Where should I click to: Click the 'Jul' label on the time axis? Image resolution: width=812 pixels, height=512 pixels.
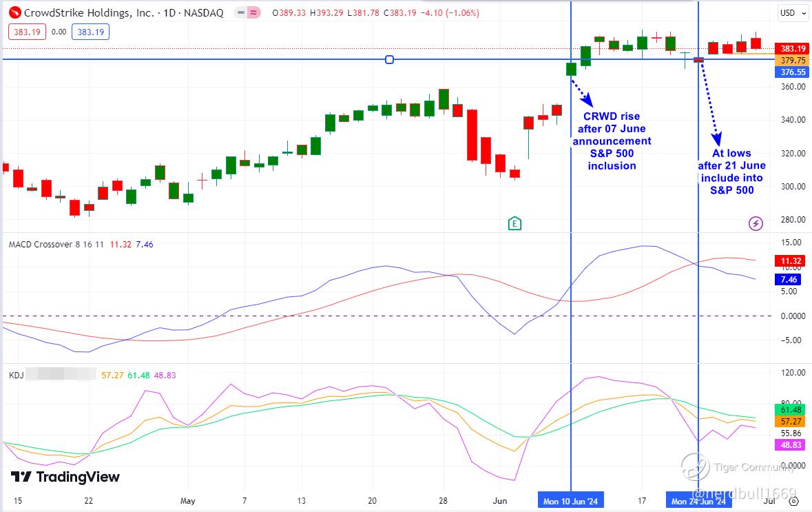pyautogui.click(x=769, y=500)
